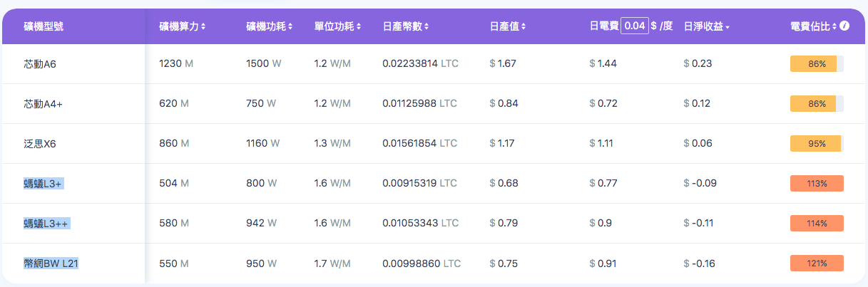Select hashrate value 1230 M

tap(176, 63)
